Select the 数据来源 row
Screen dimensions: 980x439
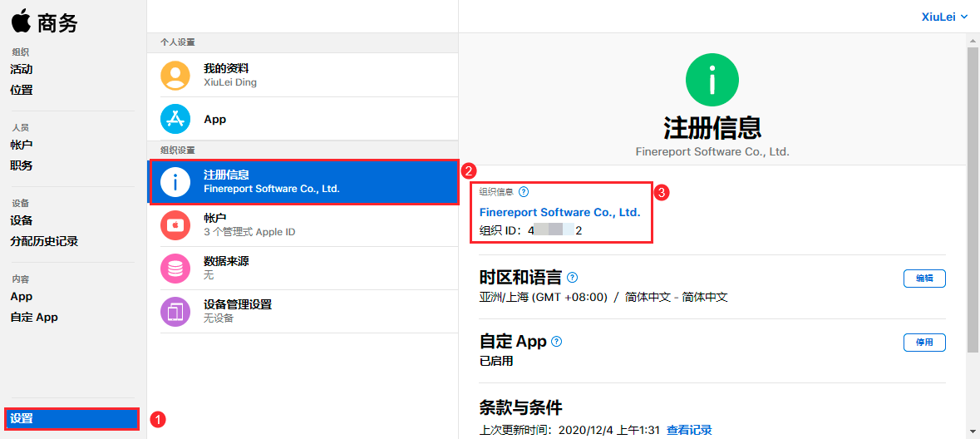pyautogui.click(x=303, y=269)
